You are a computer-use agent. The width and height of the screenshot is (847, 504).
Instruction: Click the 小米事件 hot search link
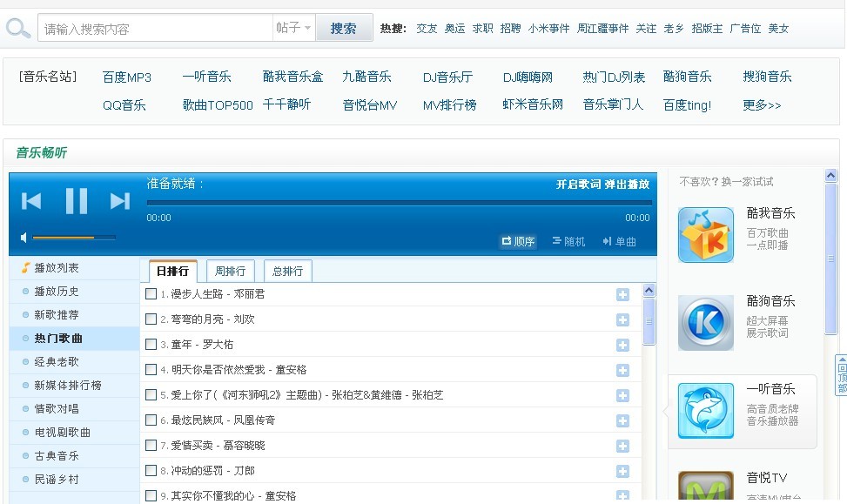[548, 29]
